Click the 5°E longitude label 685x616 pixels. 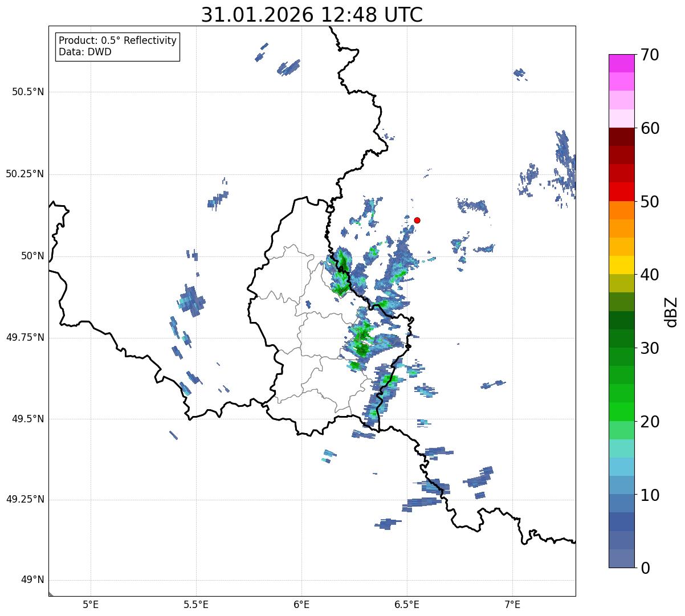click(x=91, y=604)
